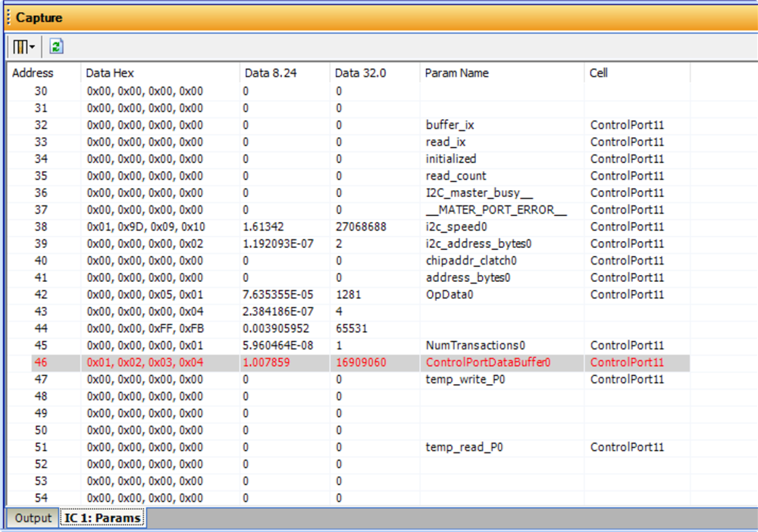Select the temp_write_P0 parameter name
Screen dimensions: 758x532
[x=465, y=380]
